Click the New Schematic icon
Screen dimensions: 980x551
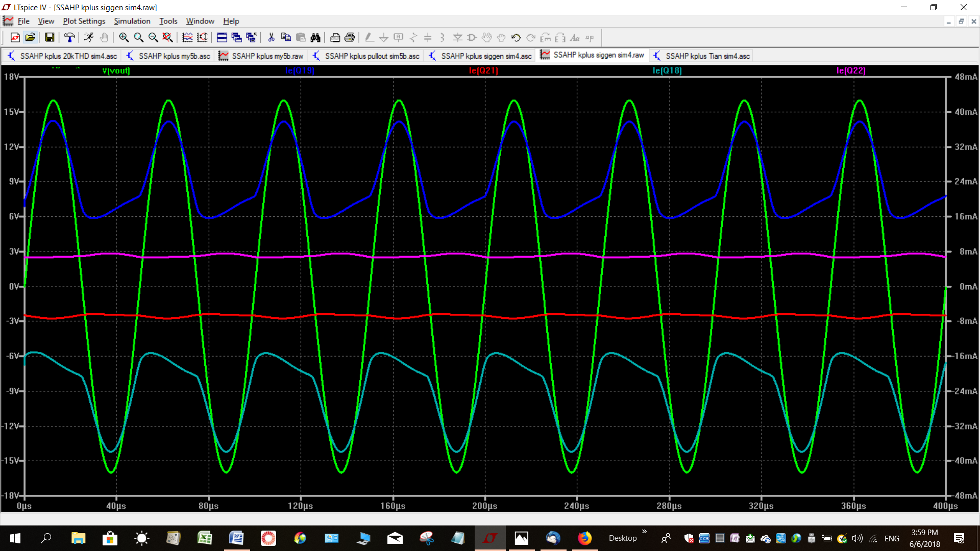click(x=15, y=37)
